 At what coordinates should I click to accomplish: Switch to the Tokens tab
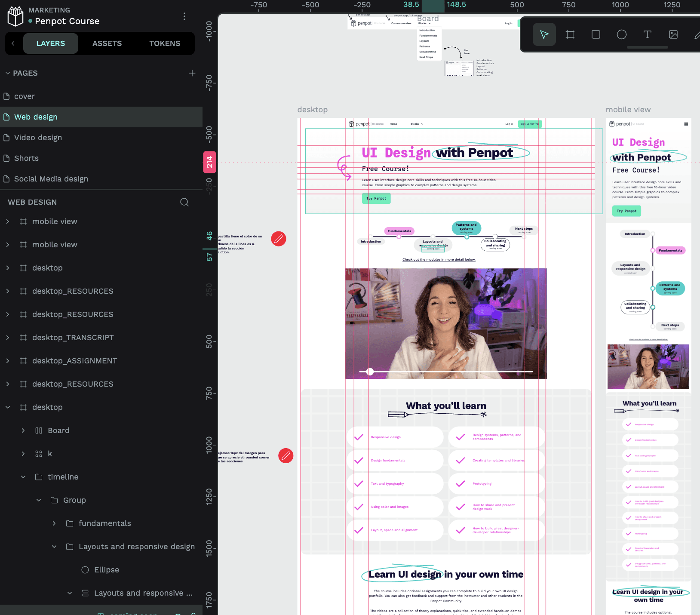[x=165, y=43]
